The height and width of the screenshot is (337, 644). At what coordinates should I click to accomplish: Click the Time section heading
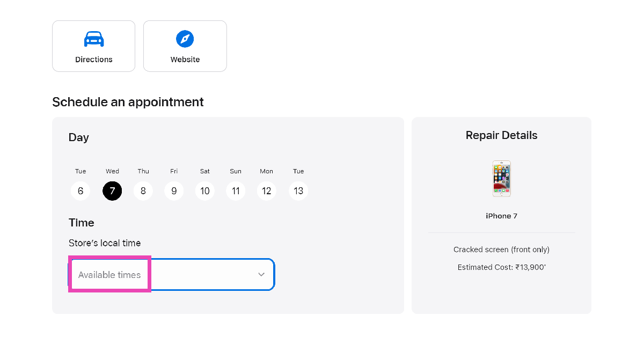tap(82, 223)
